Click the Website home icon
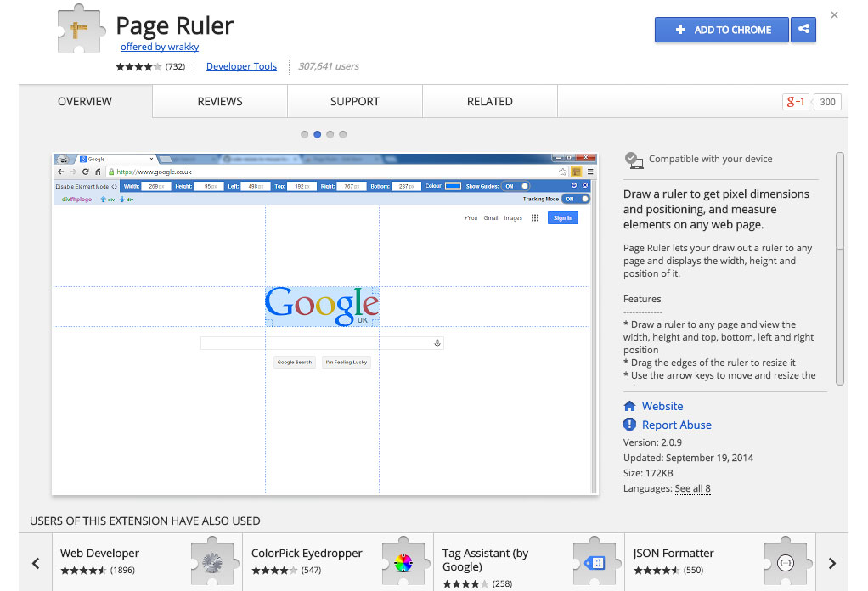868x591 pixels. pyautogui.click(x=629, y=406)
